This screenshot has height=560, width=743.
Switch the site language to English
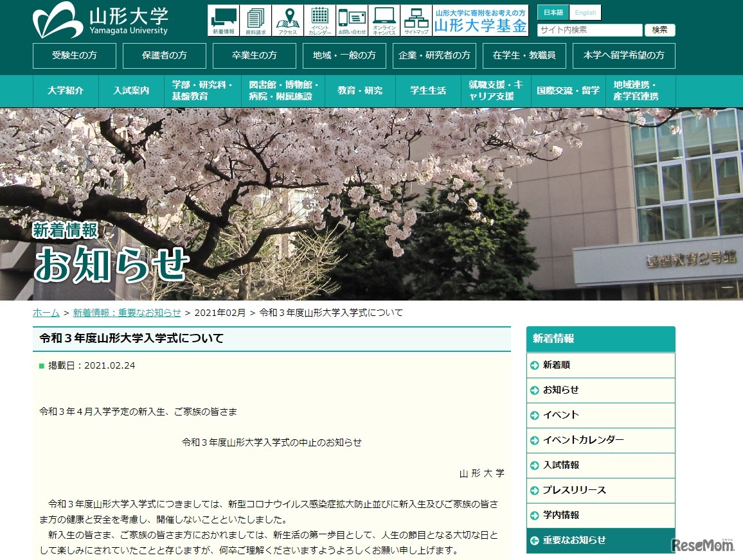click(585, 12)
